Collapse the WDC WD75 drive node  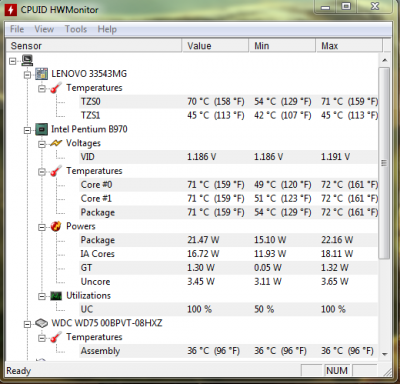pos(27,324)
